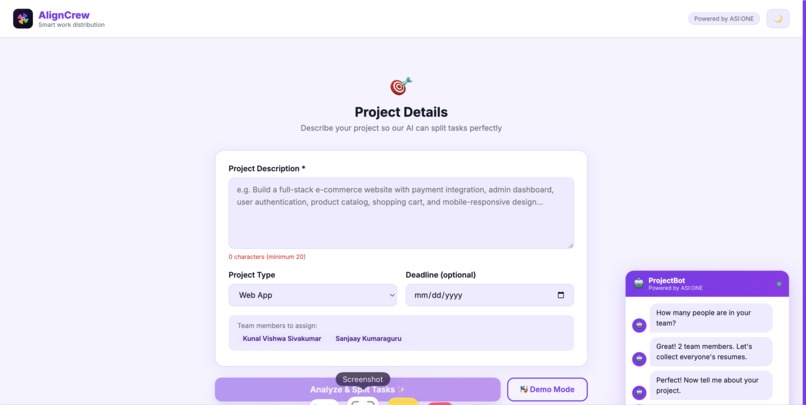Toggle dark mode with the moon icon

(778, 19)
